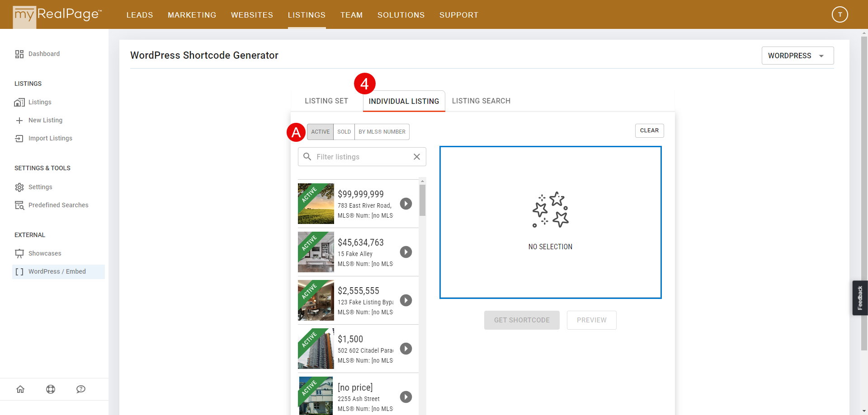This screenshot has width=868, height=415.
Task: Click the $45,634,763 price text
Action: 361,242
